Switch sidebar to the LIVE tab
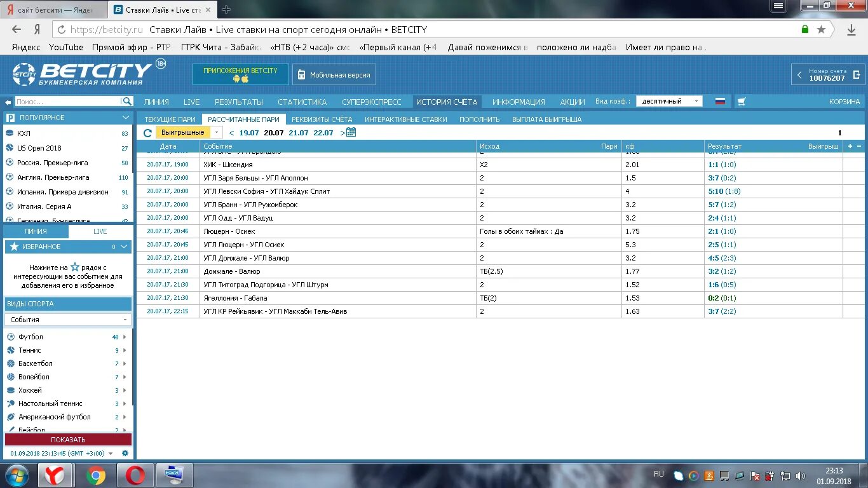This screenshot has height=488, width=868. coord(100,231)
